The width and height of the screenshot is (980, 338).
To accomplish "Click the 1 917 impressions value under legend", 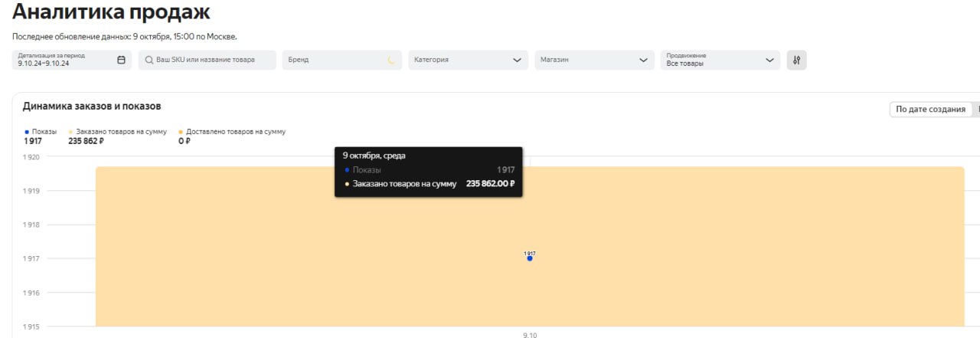I will 33,141.
